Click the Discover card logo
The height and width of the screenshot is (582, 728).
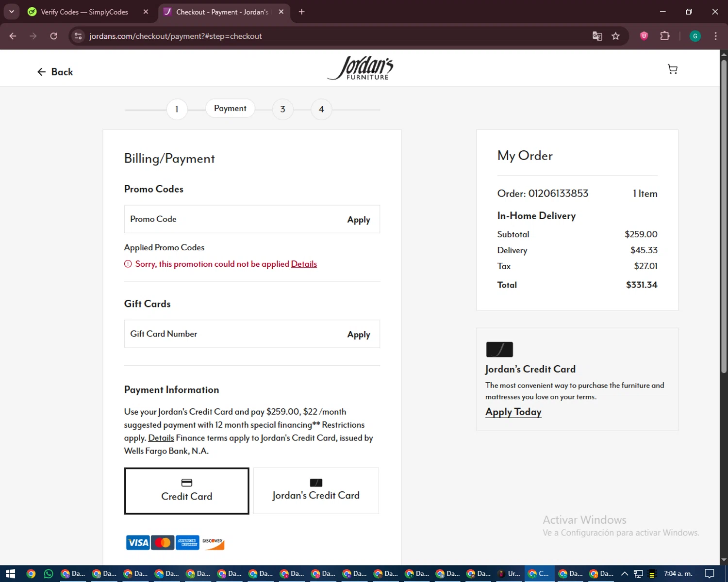tap(213, 542)
